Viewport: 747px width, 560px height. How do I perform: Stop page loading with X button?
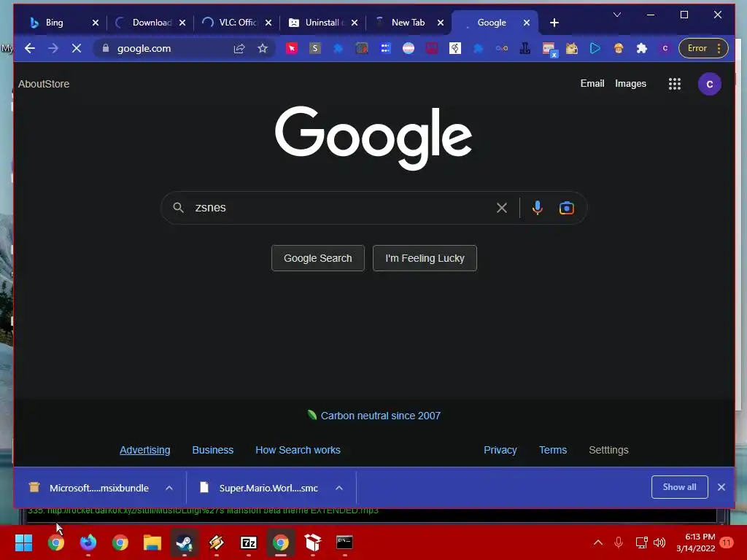[x=76, y=48]
